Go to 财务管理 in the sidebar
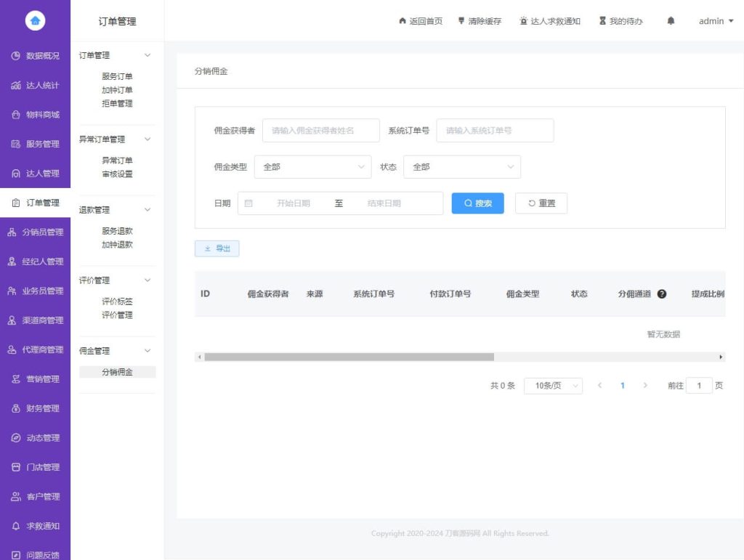This screenshot has width=744, height=560. [35, 408]
